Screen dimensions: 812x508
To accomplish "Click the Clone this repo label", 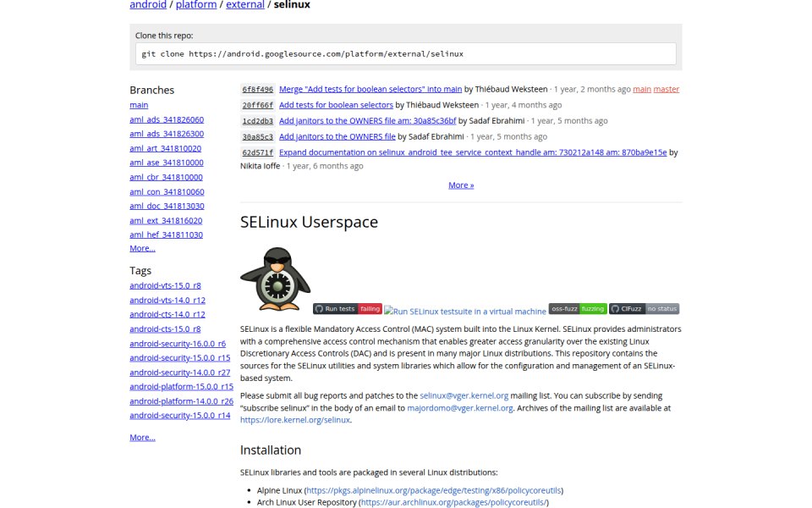I will click(x=164, y=36).
